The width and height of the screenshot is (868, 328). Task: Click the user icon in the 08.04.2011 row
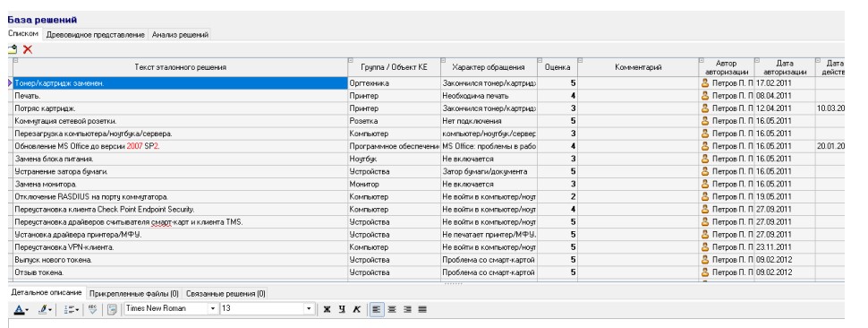point(705,95)
